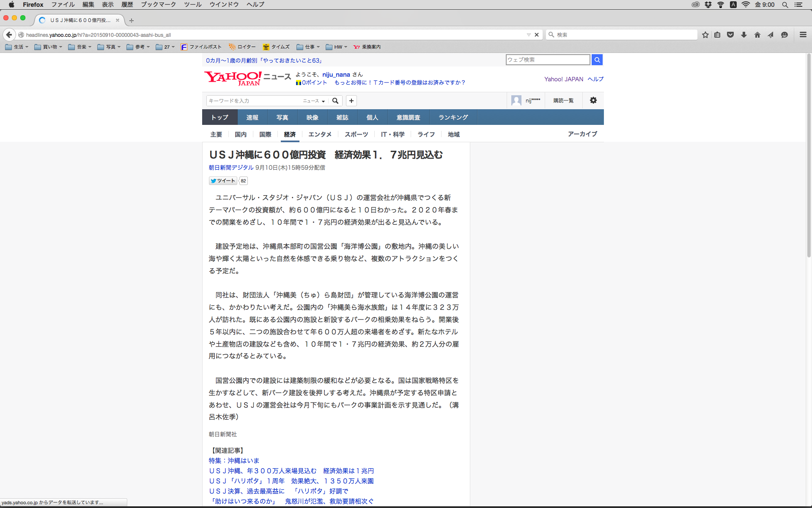Open the Firefox hamburger menu
This screenshot has width=812, height=508.
coord(803,35)
